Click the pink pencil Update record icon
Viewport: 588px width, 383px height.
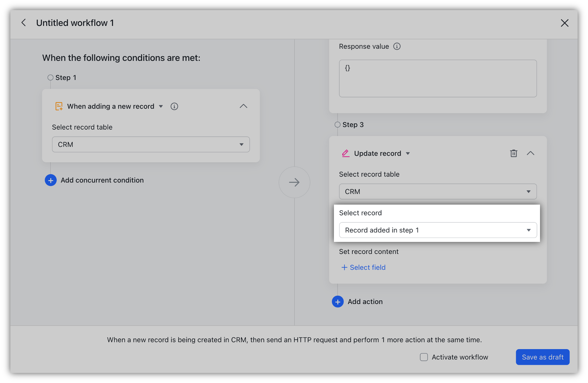pos(345,153)
